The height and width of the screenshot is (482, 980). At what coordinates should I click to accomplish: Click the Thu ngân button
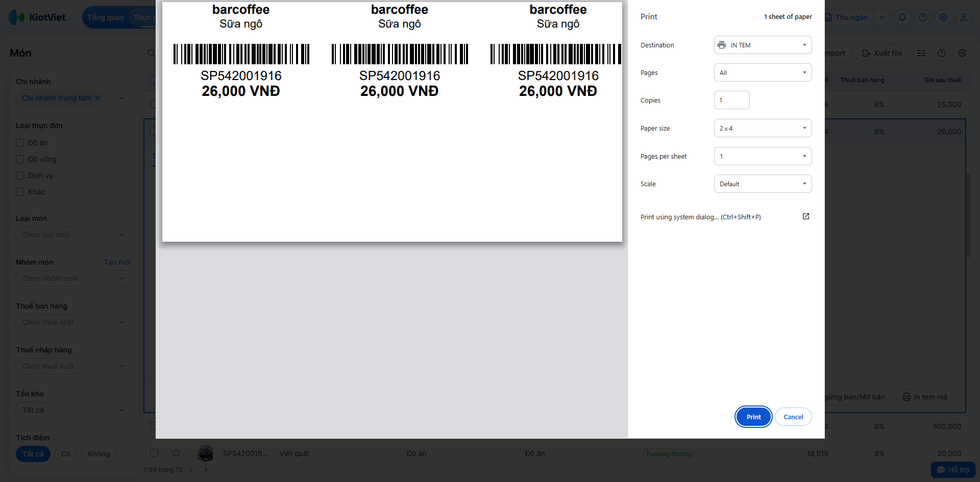click(848, 17)
